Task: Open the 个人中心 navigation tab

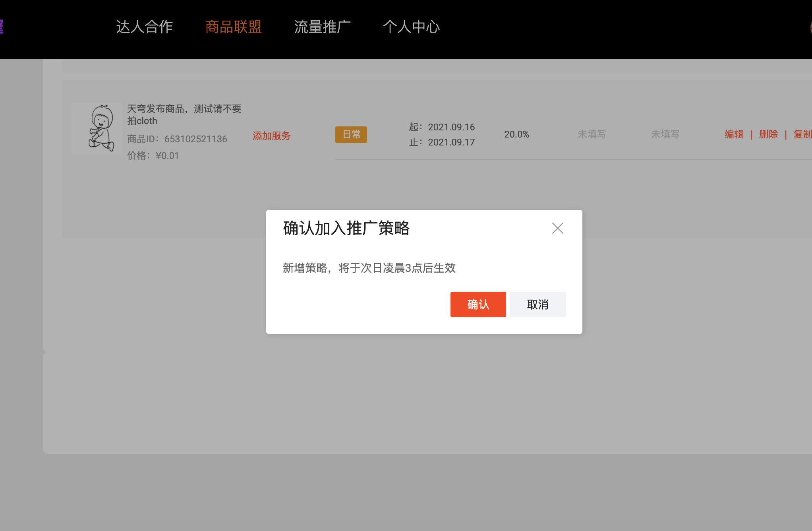Action: tap(411, 27)
